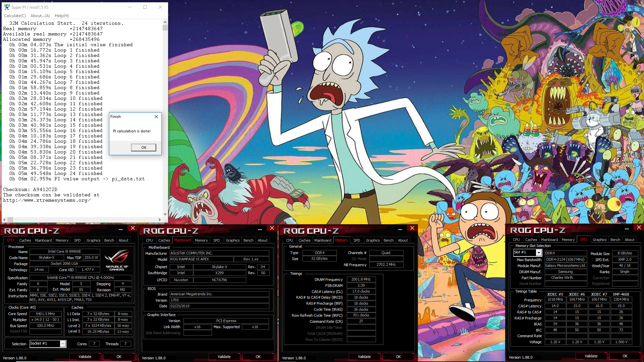Open the Memory tab in first CPU-Z window
Screen dimensions: 644x362
coord(62,240)
